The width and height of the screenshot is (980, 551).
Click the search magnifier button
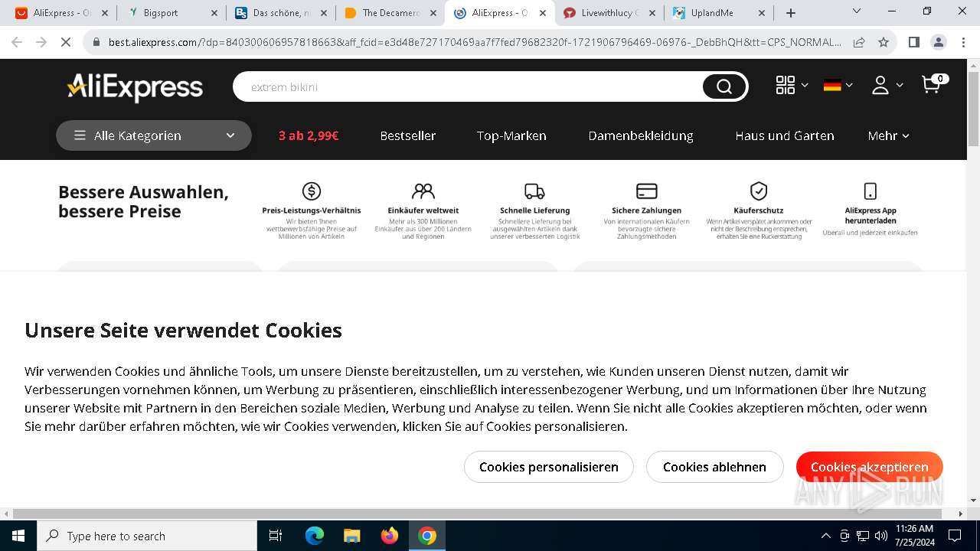[x=724, y=87]
